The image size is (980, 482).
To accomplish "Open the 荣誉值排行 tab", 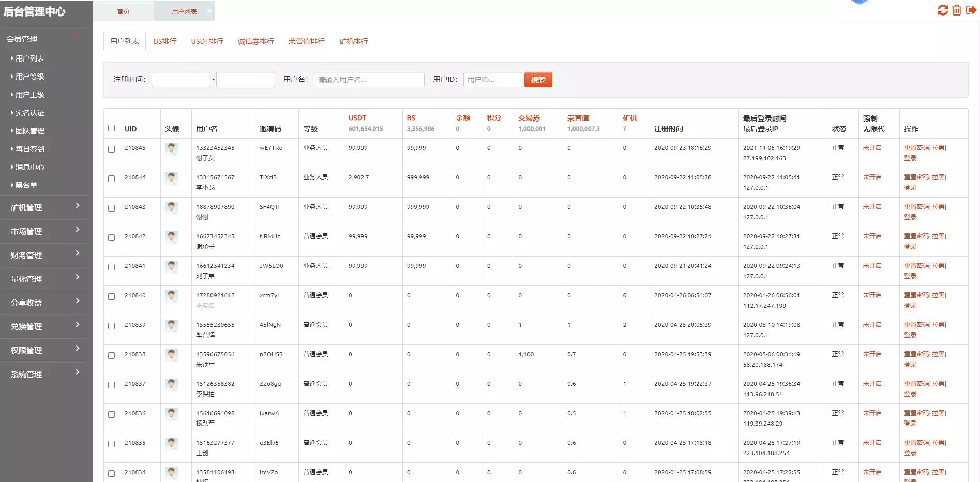I will click(x=306, y=41).
